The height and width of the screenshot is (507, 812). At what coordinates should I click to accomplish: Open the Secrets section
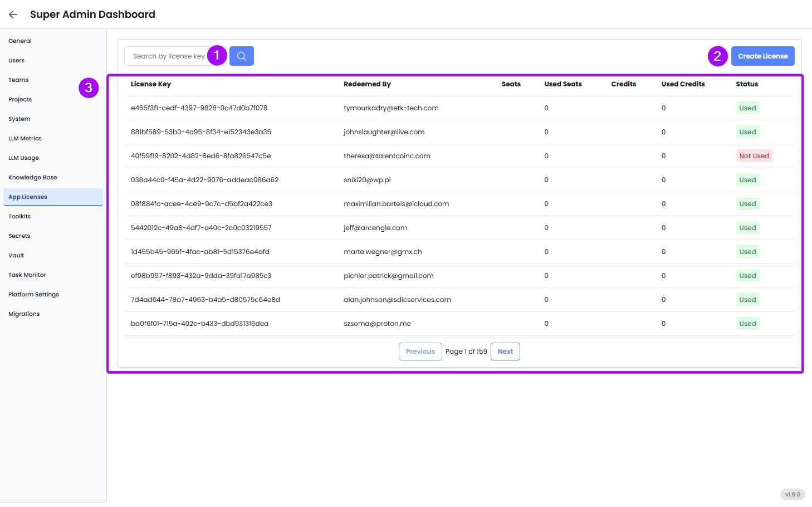pyautogui.click(x=19, y=236)
